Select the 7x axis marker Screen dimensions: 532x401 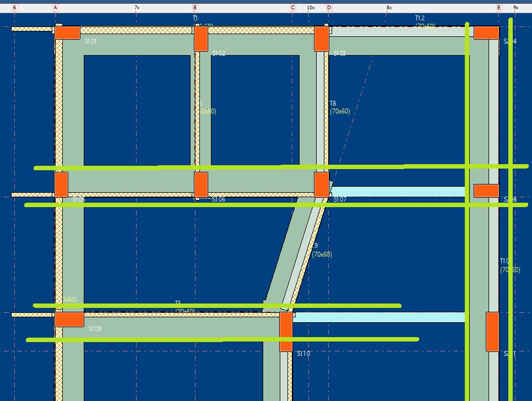point(137,8)
